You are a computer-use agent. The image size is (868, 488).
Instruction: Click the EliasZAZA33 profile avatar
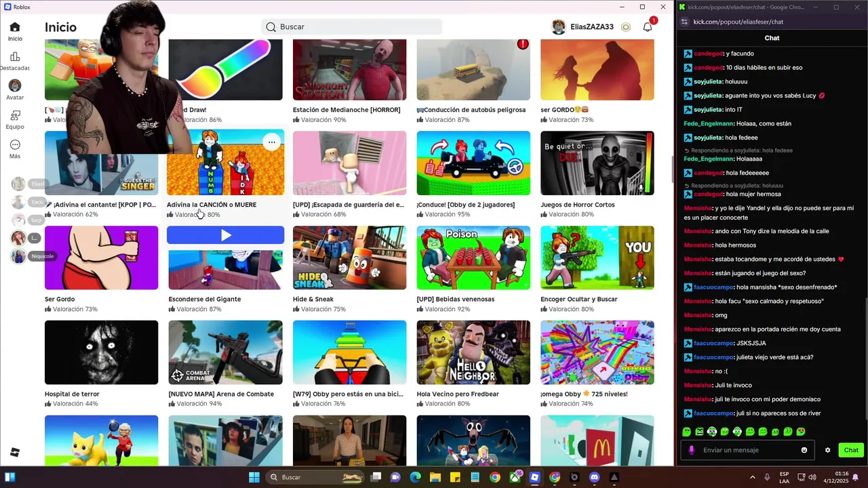(559, 27)
